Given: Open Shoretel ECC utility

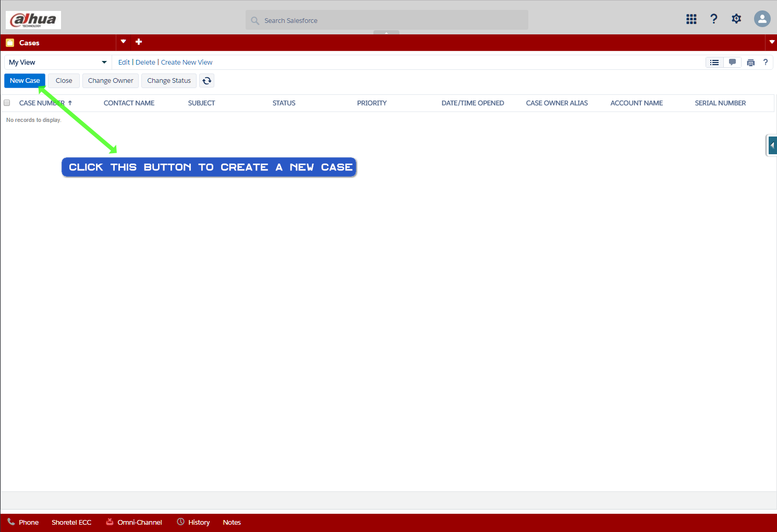Looking at the screenshot, I should [x=71, y=522].
